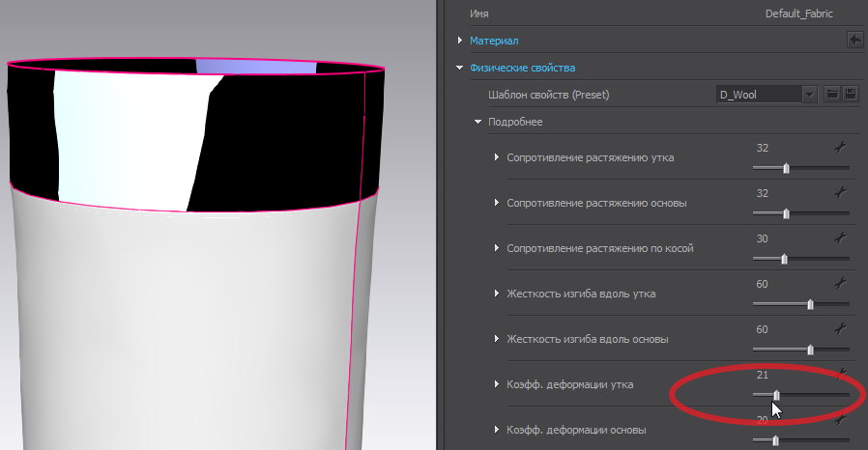Expand Жесткость изгиба вдоль основы row

click(497, 339)
